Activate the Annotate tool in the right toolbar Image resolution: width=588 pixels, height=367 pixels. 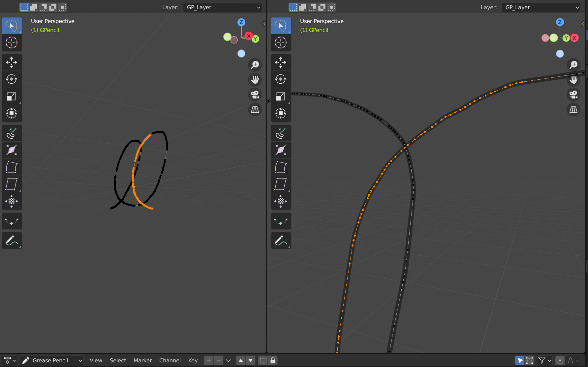[281, 240]
